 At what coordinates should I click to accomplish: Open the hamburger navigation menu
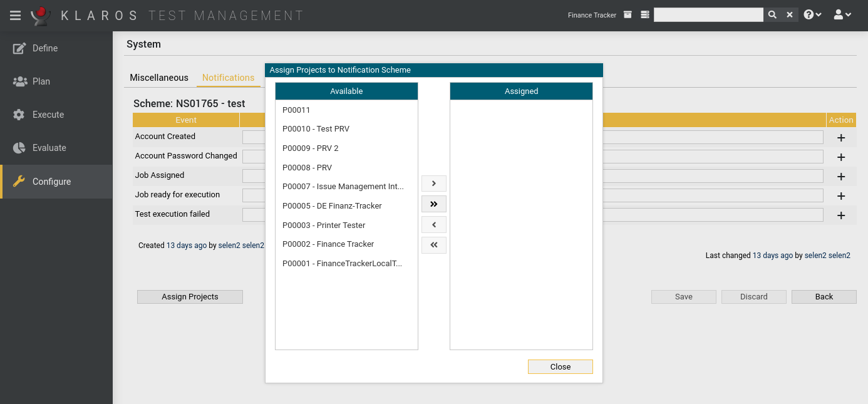15,15
